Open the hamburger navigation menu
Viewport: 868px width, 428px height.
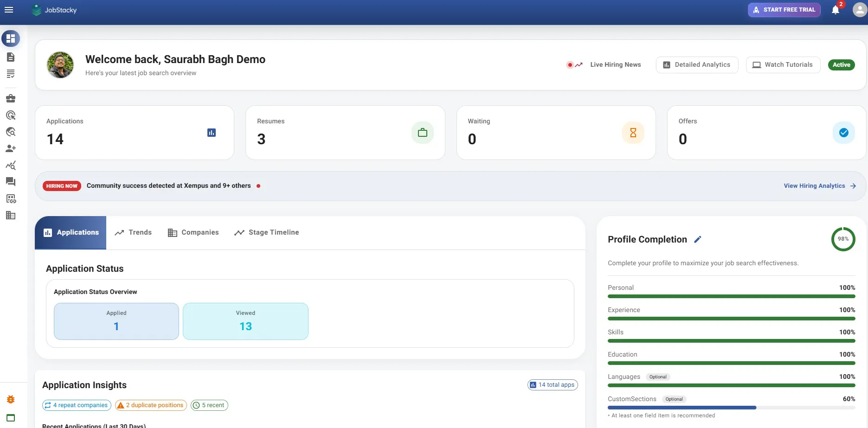coord(9,10)
